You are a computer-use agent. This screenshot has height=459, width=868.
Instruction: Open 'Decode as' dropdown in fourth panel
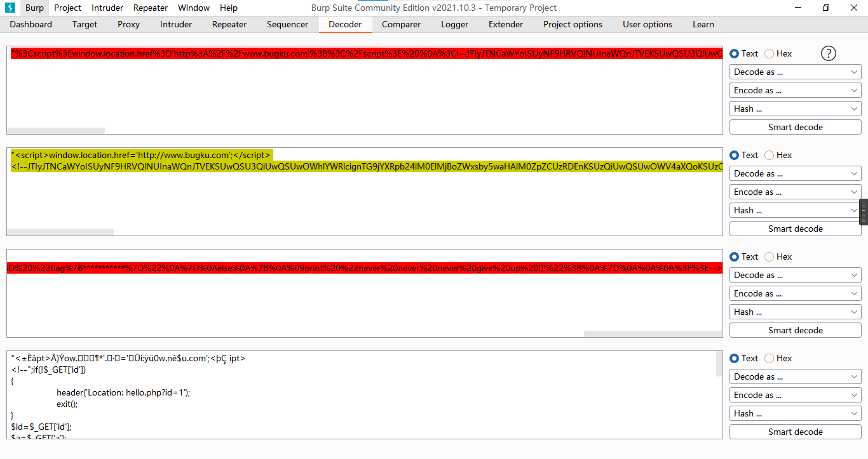pos(796,376)
